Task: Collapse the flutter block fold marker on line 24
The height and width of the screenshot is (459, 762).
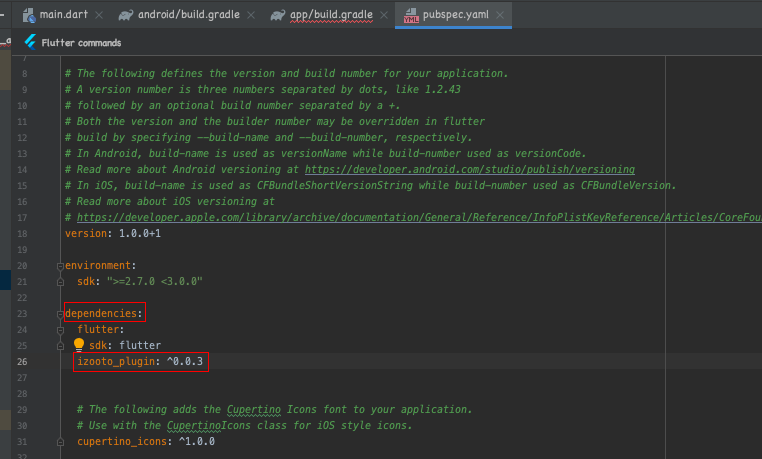Action: (x=60, y=330)
